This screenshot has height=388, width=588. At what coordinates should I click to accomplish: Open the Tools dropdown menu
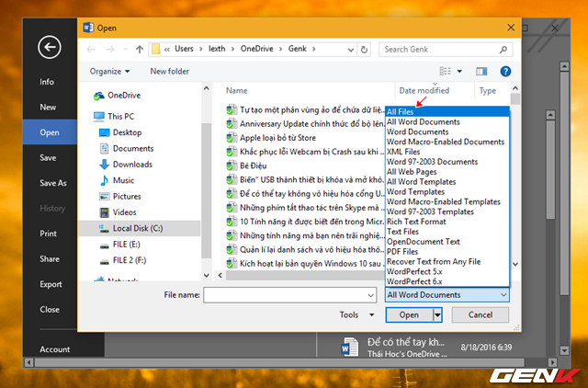354,314
